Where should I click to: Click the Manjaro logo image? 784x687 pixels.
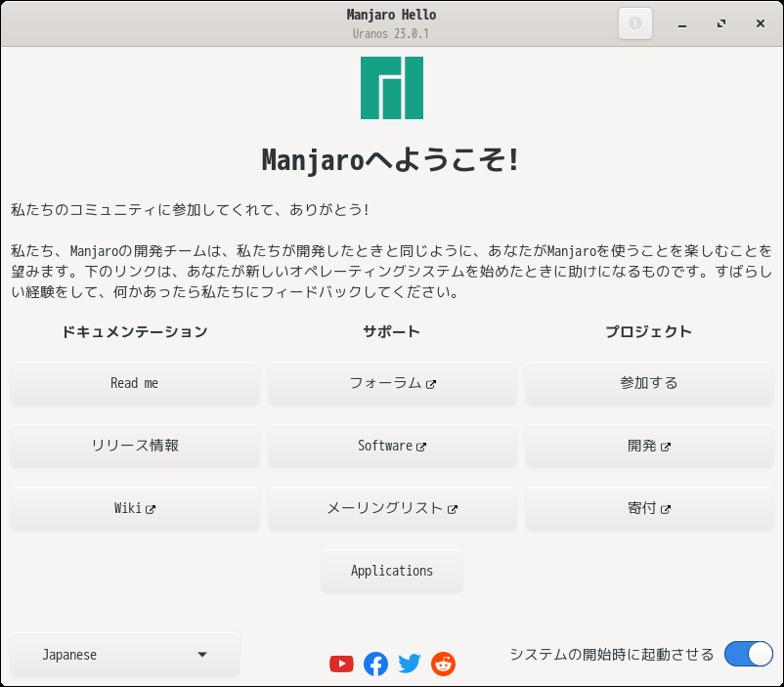392,88
